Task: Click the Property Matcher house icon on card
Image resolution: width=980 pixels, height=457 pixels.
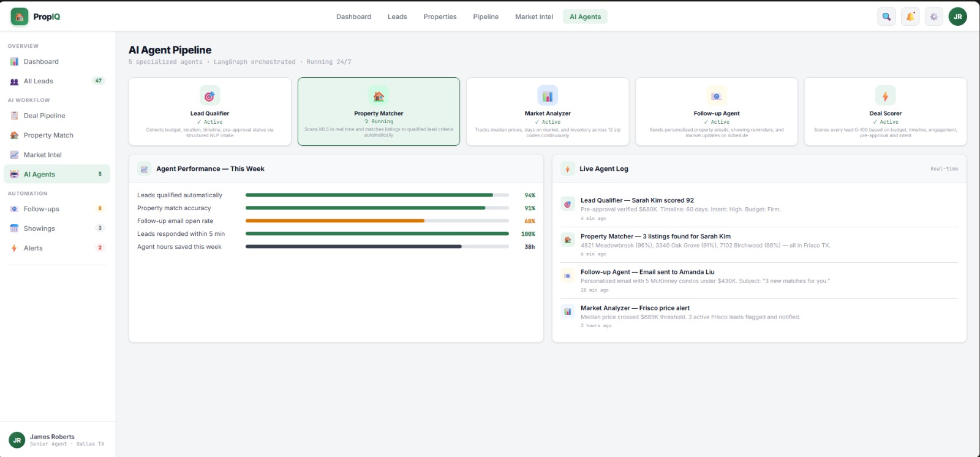Action: (x=379, y=96)
